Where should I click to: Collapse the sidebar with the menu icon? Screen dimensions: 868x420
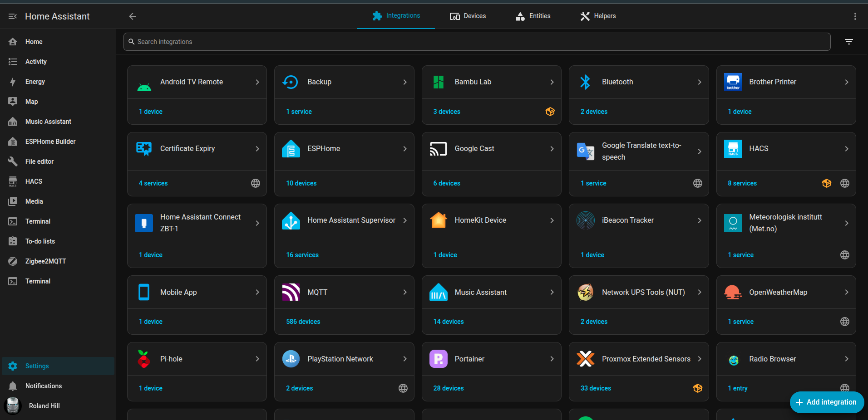13,16
